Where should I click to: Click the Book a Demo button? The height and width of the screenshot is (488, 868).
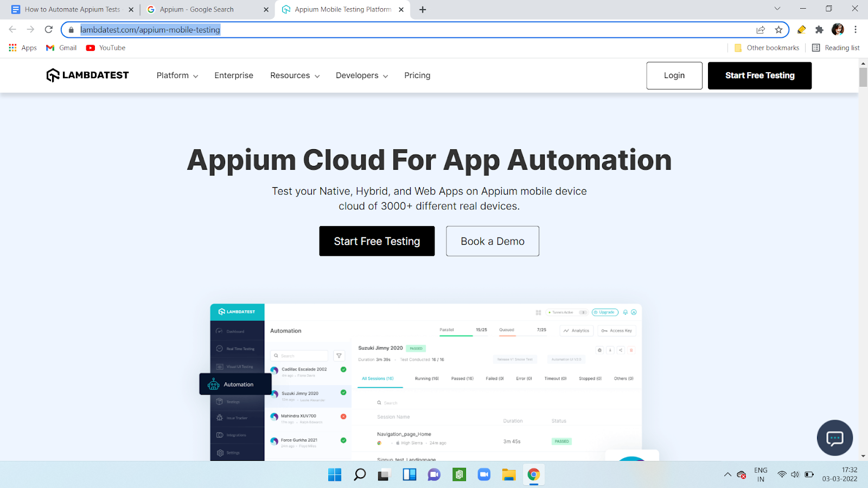(x=493, y=241)
